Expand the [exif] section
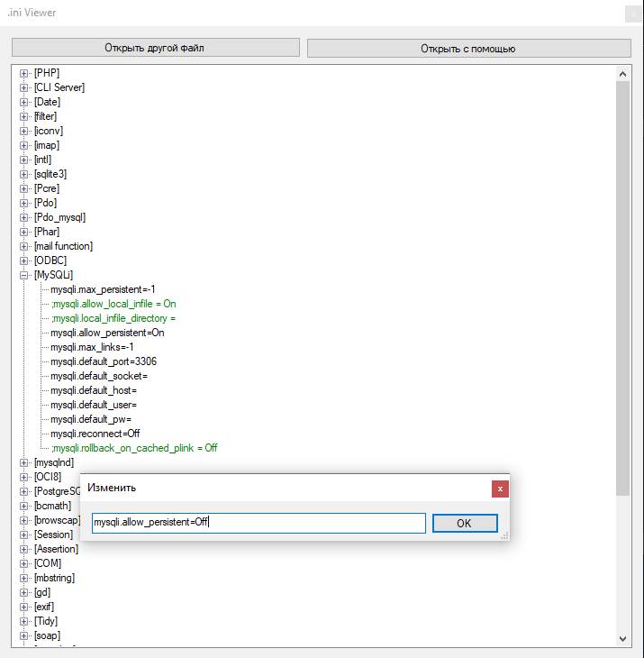The width and height of the screenshot is (644, 658). (x=24, y=607)
